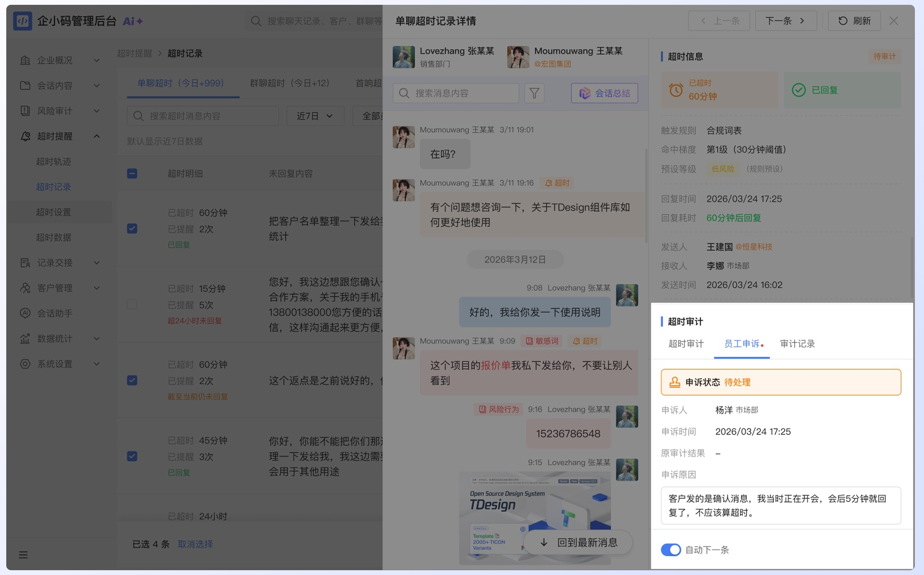
Task: Click Lovezhang 张某某 header avatar
Action: pos(404,57)
